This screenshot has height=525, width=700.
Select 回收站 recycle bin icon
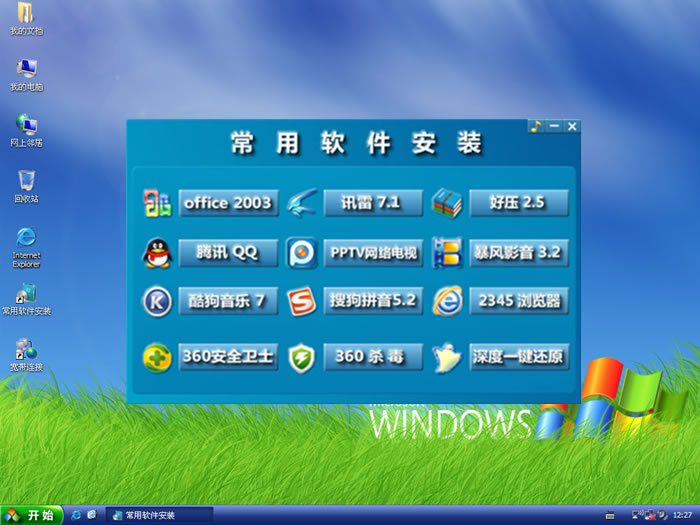pyautogui.click(x=26, y=187)
